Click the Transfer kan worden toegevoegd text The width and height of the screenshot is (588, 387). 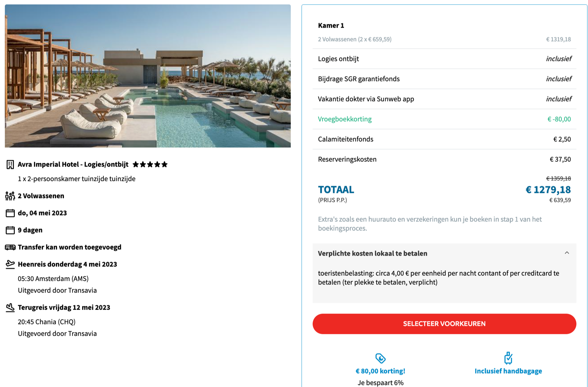69,247
